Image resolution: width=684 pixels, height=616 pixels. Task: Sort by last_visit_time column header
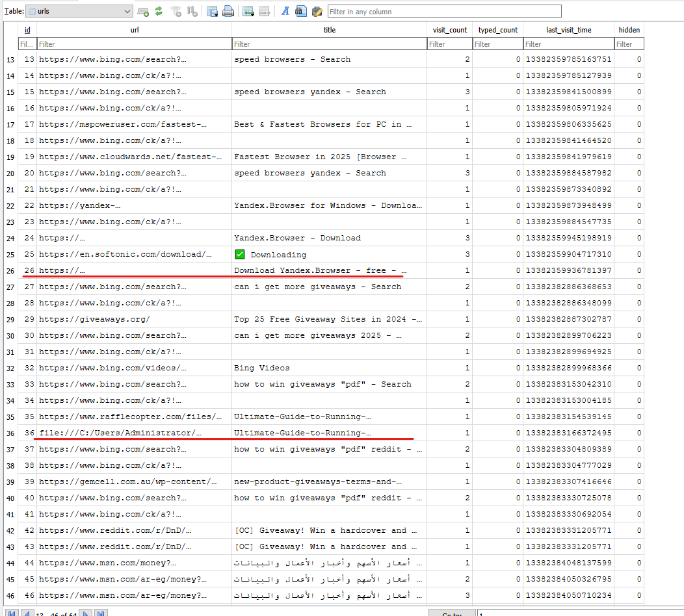[x=568, y=30]
